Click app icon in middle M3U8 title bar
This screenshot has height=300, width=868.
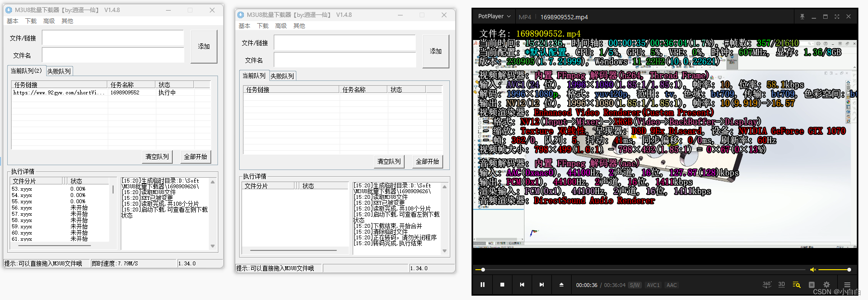[x=241, y=15]
